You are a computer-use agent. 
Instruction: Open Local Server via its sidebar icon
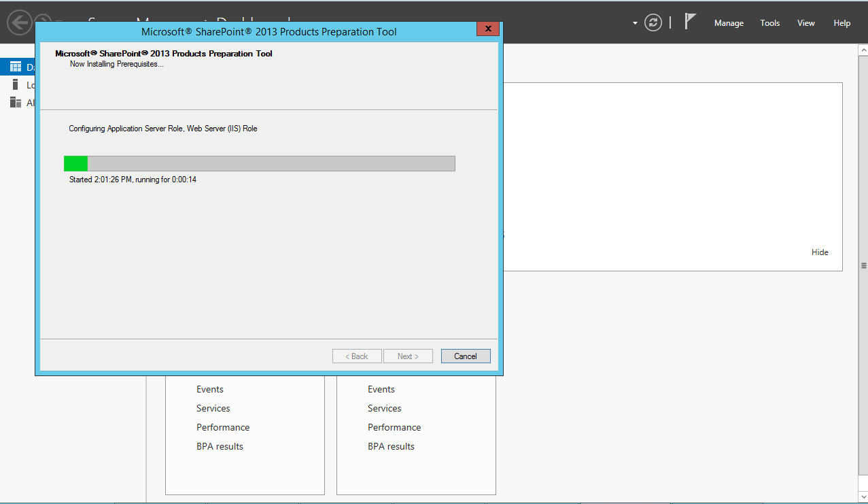point(16,84)
